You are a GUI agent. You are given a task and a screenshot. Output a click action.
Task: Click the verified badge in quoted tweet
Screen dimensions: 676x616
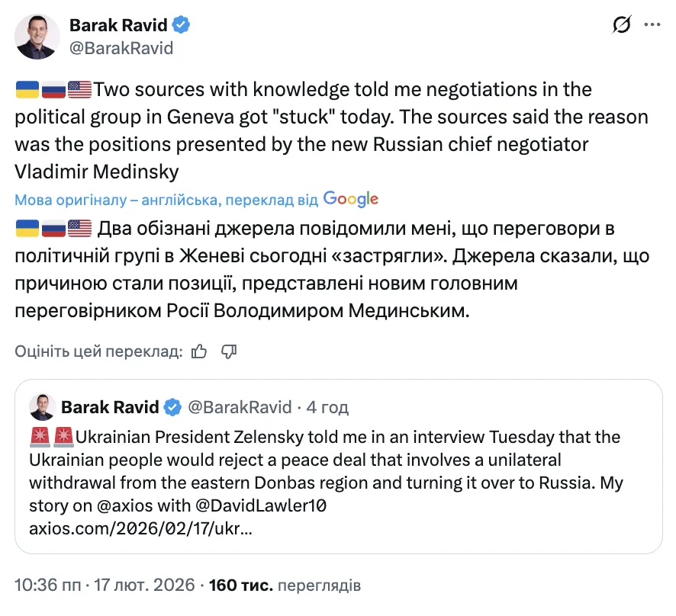pyautogui.click(x=173, y=407)
